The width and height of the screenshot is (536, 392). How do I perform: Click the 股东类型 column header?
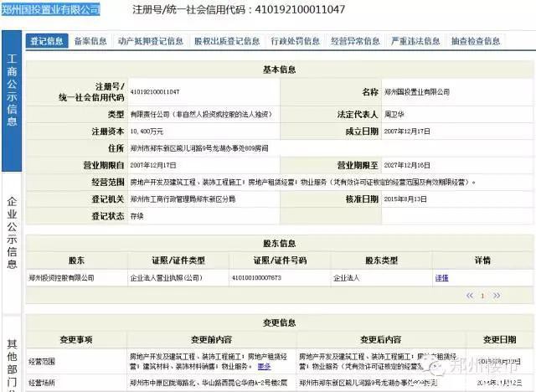click(382, 260)
